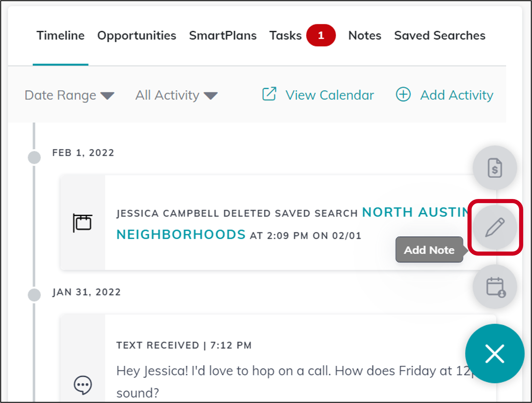Viewport: 532px width, 403px height.
Task: Close the quick action menu with the X button
Action: 495,354
